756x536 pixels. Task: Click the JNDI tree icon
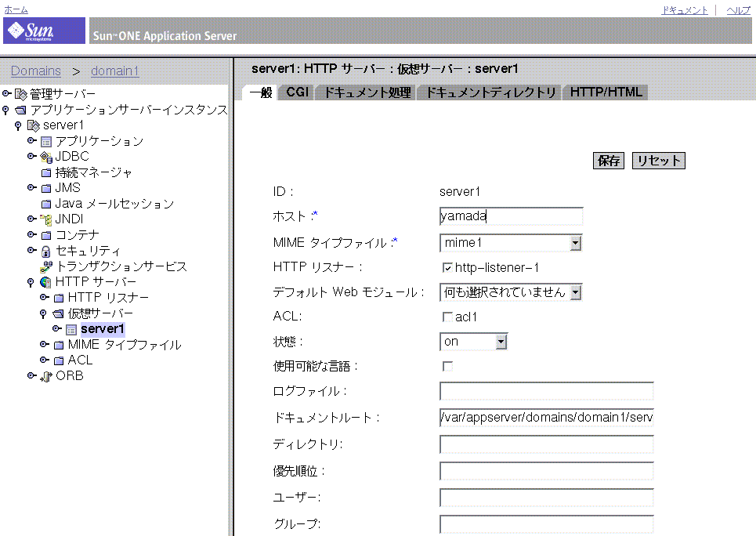[45, 220]
